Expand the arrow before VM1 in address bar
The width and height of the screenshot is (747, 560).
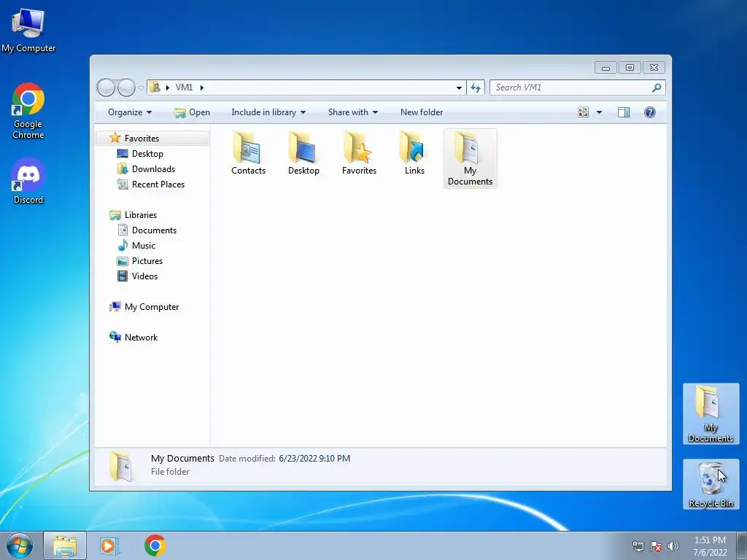click(x=167, y=87)
